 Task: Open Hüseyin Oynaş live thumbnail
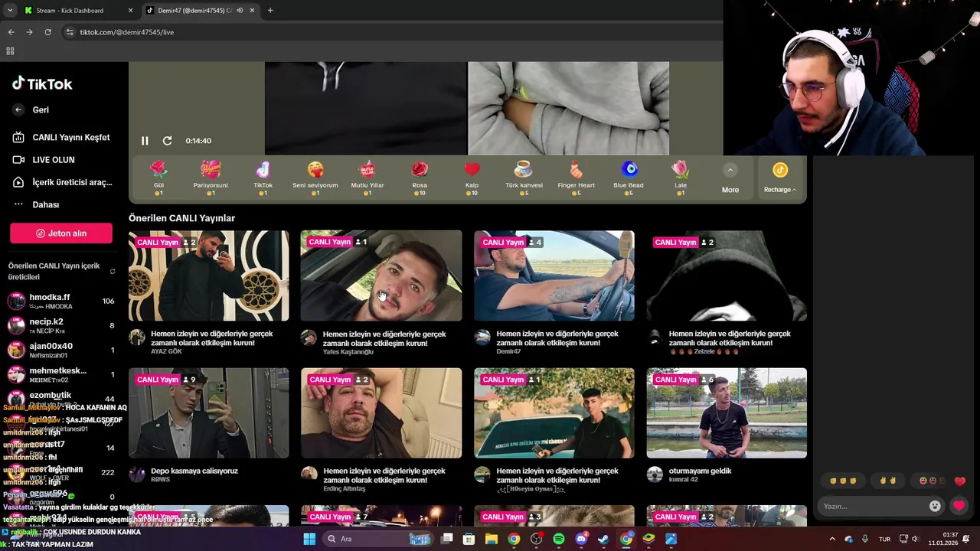coord(554,413)
